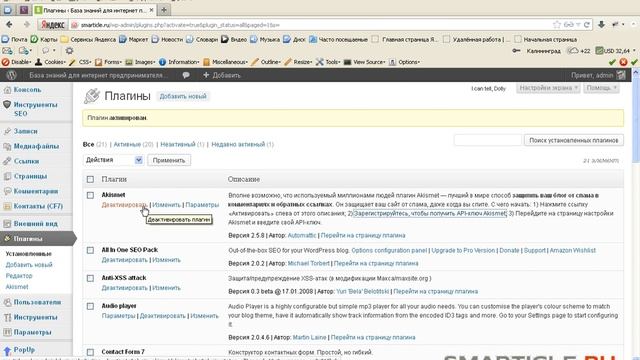The image size is (640, 360).
Task: Click gear settings icon in toolbar row
Action: coord(69,51)
